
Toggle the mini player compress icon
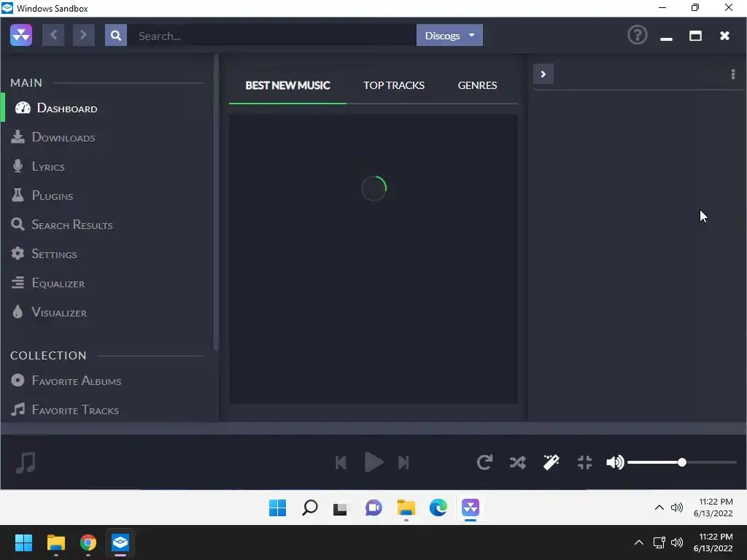point(584,462)
